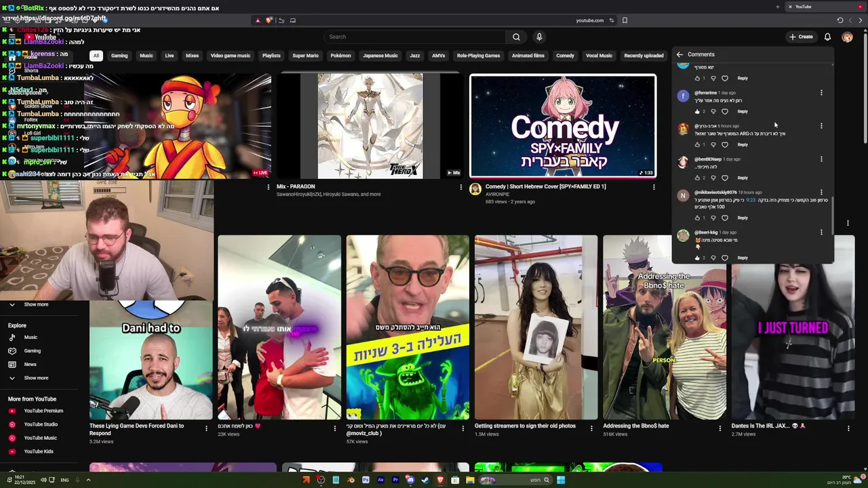The width and height of the screenshot is (868, 488).
Task: Reply to @ferrarime comment
Action: point(743,111)
